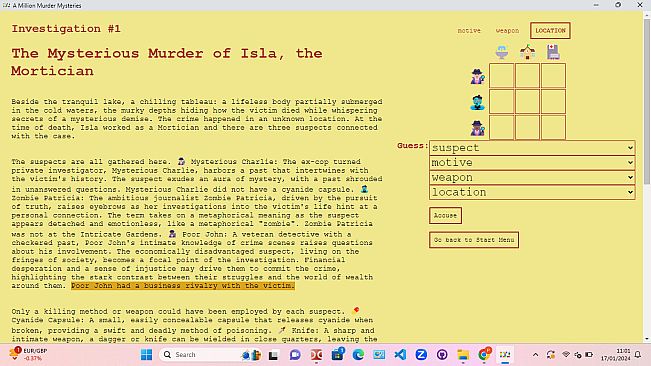
Task: Toggle the Poor John and hospital grid cell
Action: coord(553,127)
